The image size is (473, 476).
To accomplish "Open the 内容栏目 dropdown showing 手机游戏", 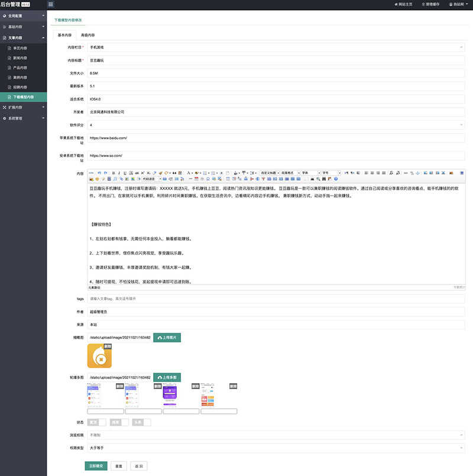I will coord(276,47).
